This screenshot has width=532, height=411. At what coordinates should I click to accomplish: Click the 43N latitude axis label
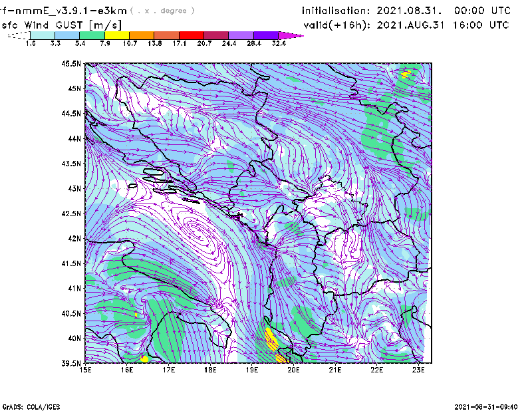(x=74, y=188)
